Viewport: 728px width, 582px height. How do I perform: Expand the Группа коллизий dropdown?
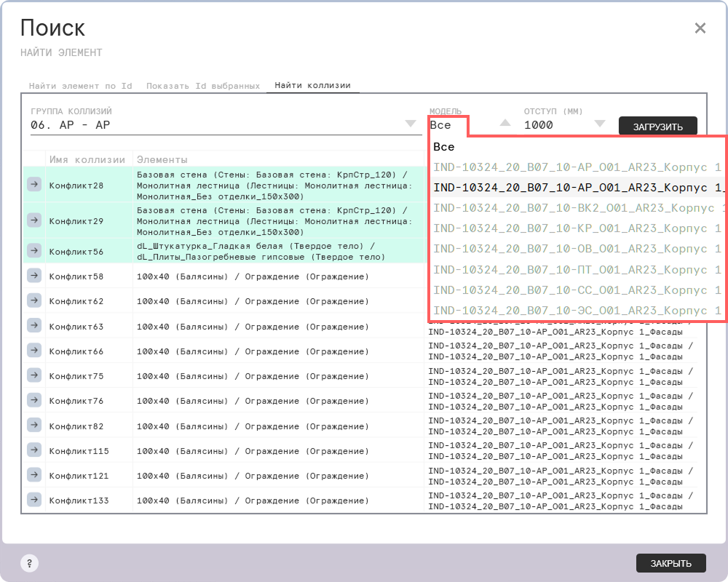coord(411,124)
